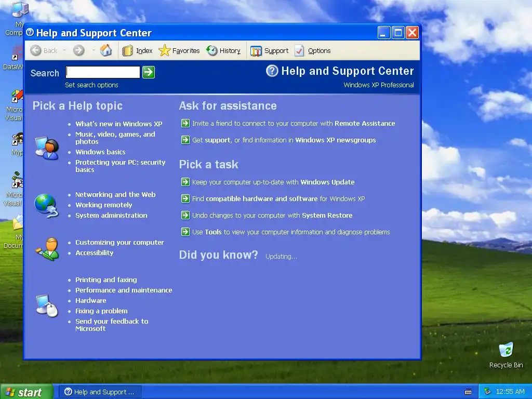532x399 pixels.
Task: Open Use Tools to view information link
Action: (x=291, y=232)
